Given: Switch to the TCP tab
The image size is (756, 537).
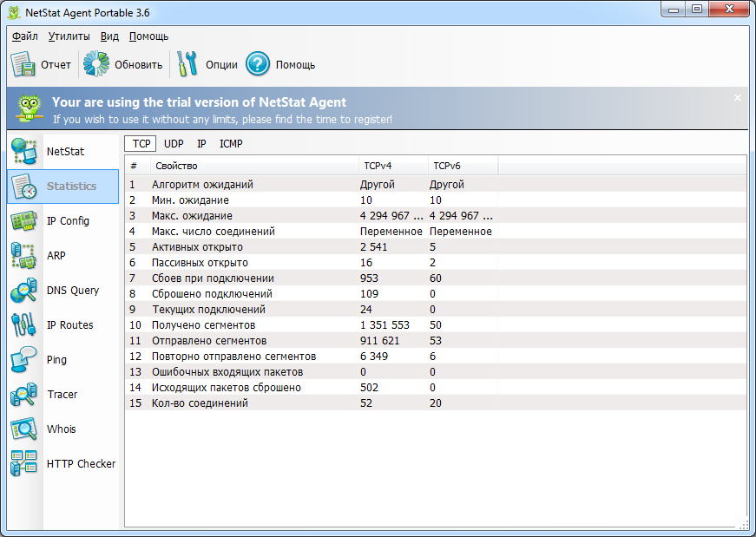Looking at the screenshot, I should coord(141,144).
